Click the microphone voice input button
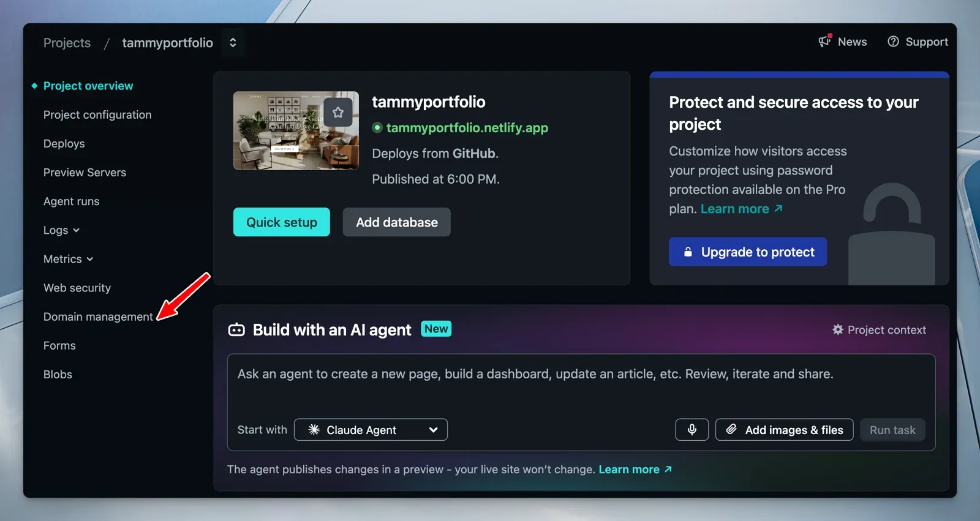Viewport: 980px width, 521px height. pyautogui.click(x=692, y=430)
